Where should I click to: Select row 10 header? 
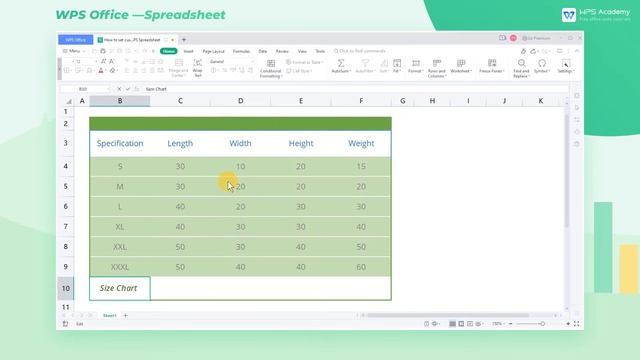click(66, 288)
